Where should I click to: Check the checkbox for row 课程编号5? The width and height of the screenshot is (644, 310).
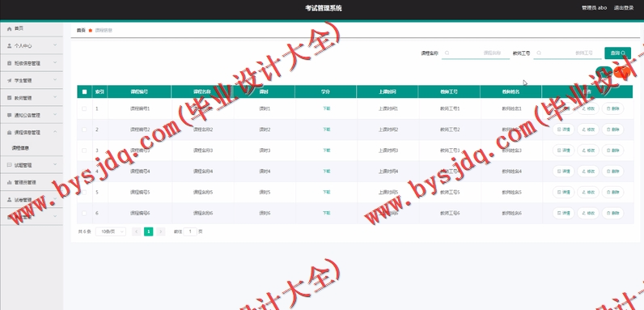coord(84,192)
